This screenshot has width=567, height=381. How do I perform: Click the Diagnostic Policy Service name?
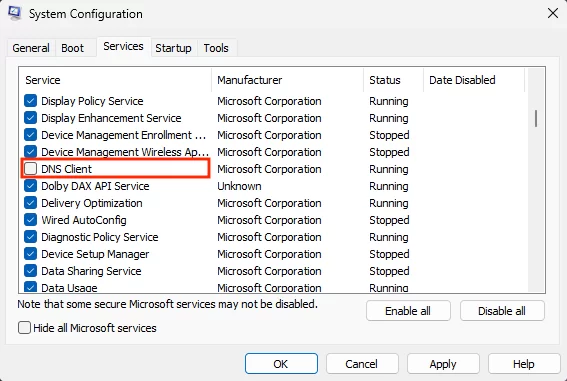100,237
